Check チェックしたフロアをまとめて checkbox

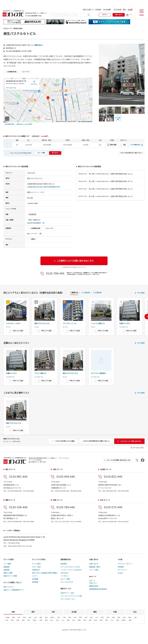coord(8,153)
